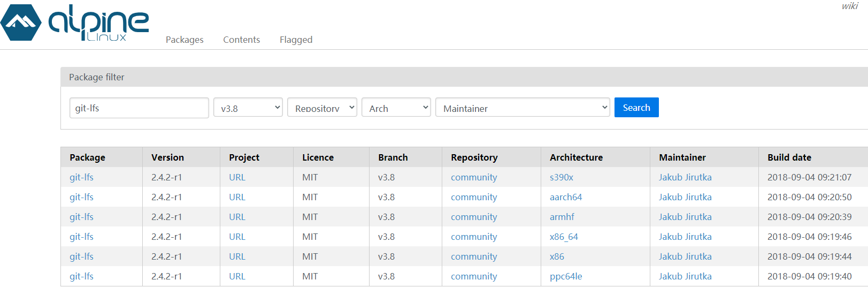Open the Packages menu item
Image resolution: width=868 pixels, height=295 pixels.
[185, 40]
